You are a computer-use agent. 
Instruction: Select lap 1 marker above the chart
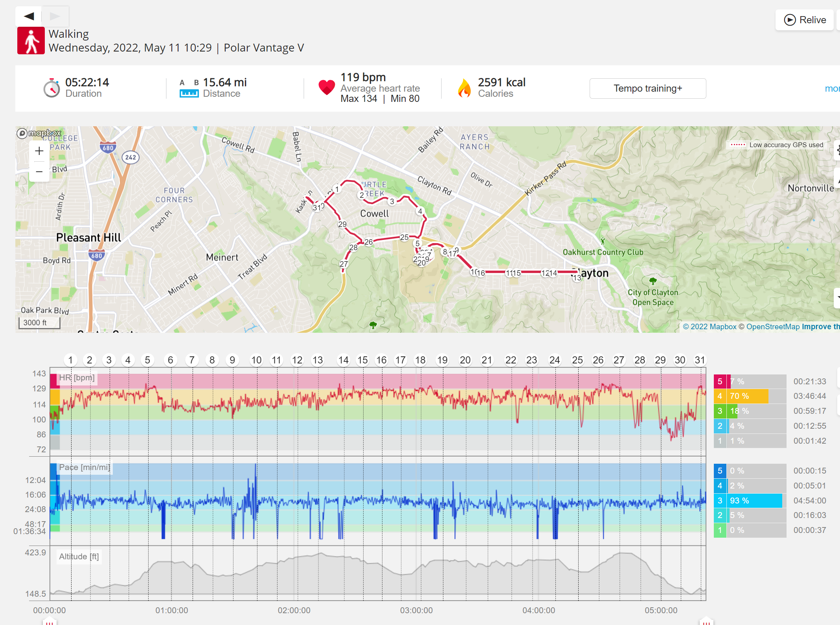pyautogui.click(x=70, y=360)
